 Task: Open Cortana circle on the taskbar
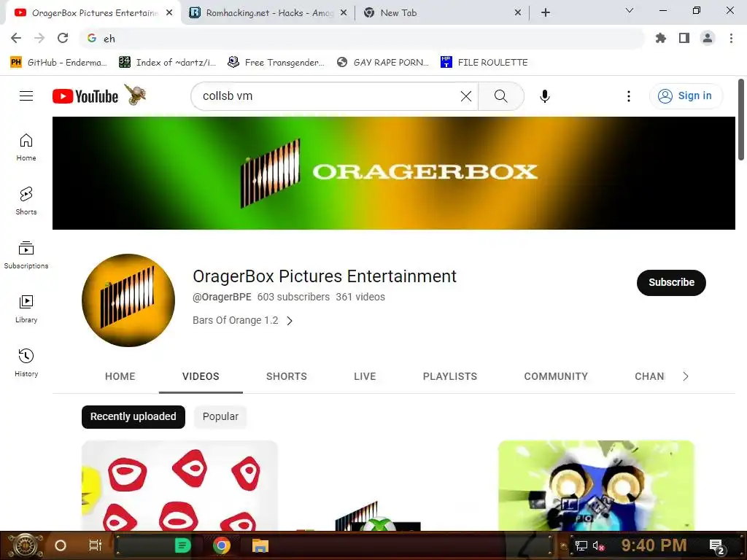(x=61, y=545)
